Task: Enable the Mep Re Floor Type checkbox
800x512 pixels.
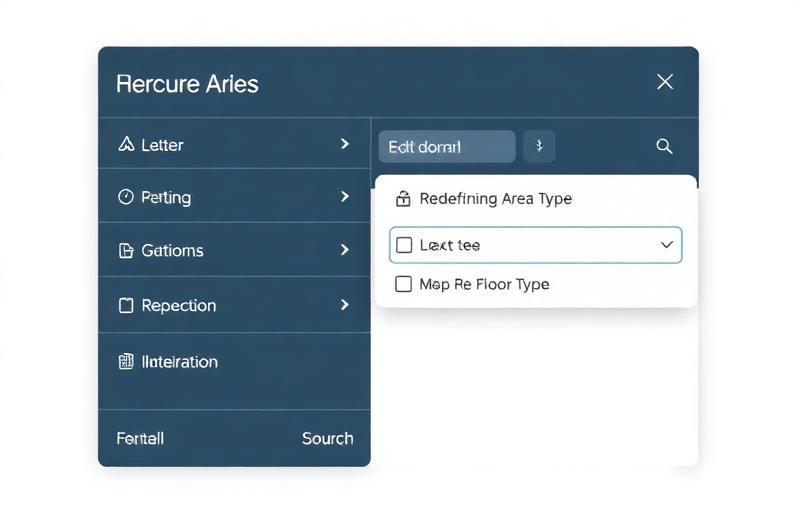Action: tap(404, 284)
